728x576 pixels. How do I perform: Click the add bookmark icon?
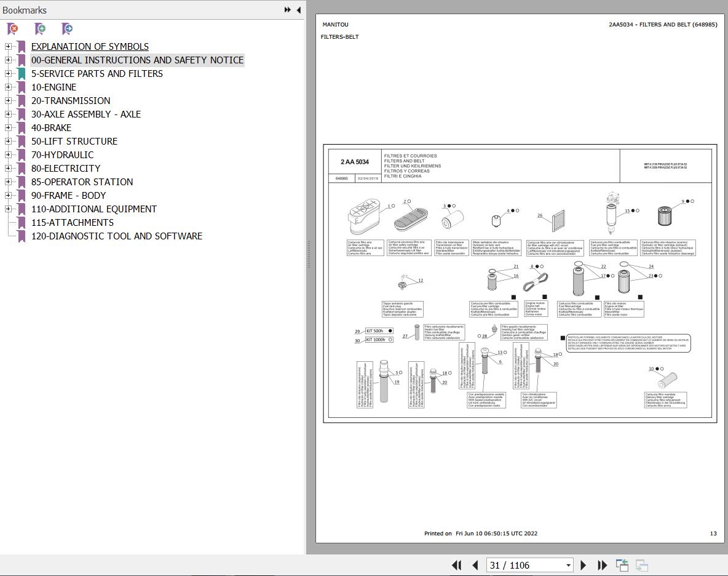(x=40, y=29)
